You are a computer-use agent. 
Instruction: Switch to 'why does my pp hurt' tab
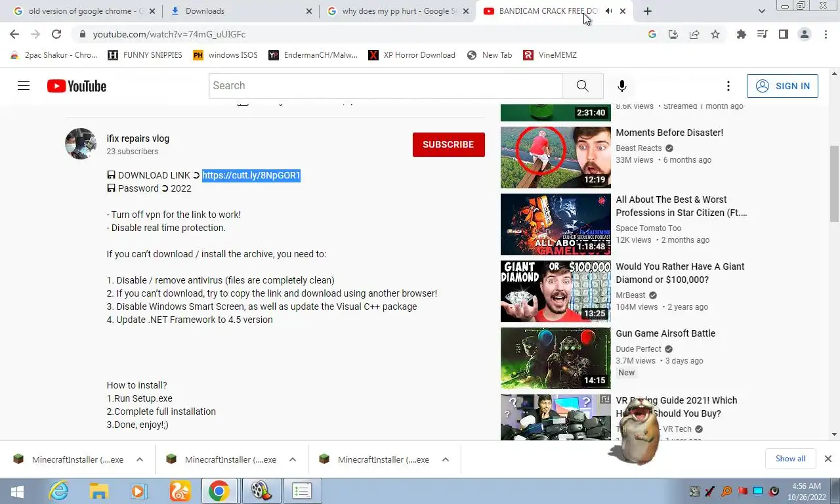point(398,11)
